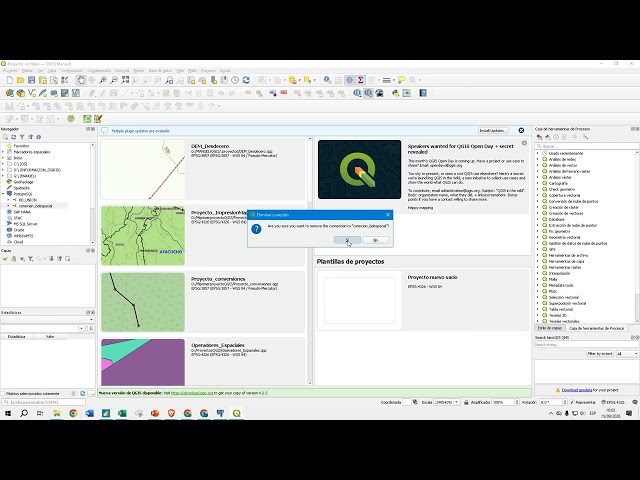Open the Operadores_Espaciales project thumbnail
This screenshot has height=480, width=640.
pyautogui.click(x=143, y=362)
